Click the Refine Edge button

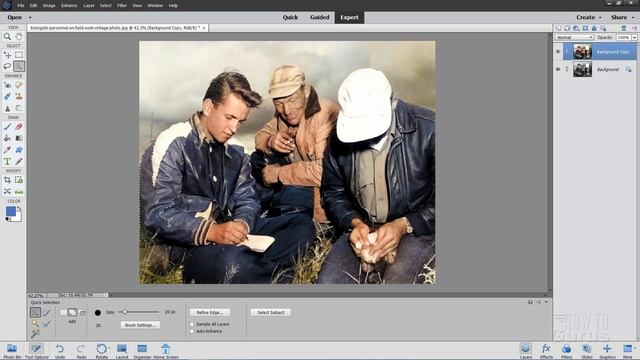210,312
